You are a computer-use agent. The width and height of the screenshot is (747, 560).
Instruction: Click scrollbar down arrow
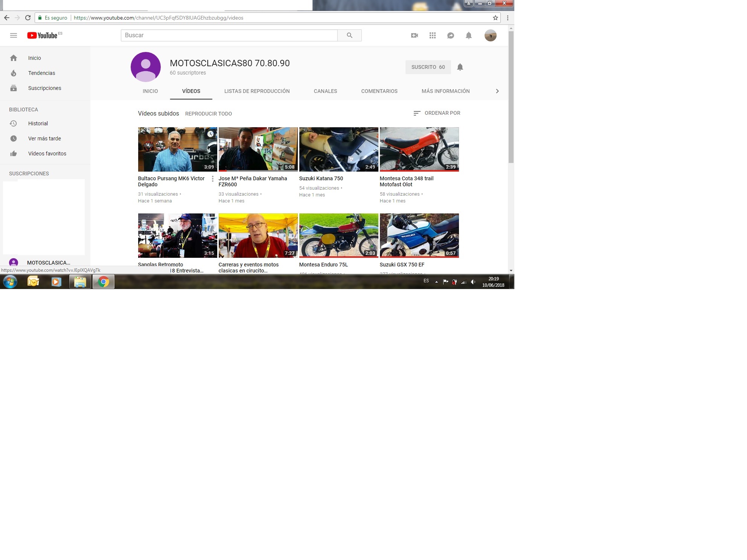tap(511, 270)
